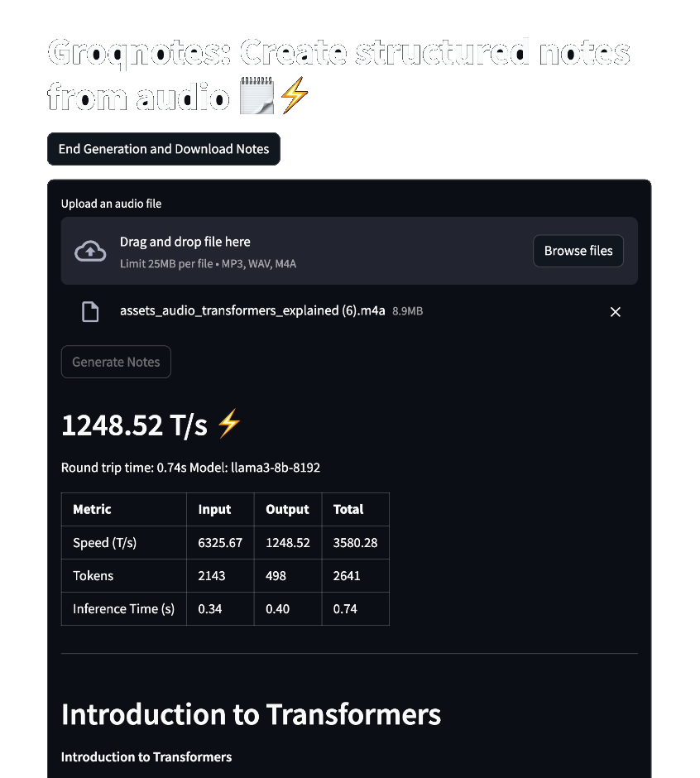700x778 pixels.
Task: Remove the uploaded m4a file
Action: pyautogui.click(x=615, y=311)
